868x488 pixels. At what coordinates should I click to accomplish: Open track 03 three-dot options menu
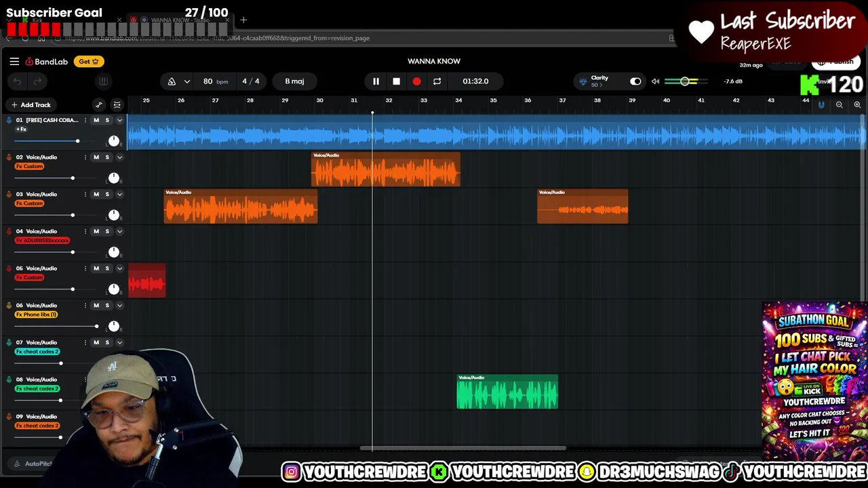pyautogui.click(x=85, y=195)
